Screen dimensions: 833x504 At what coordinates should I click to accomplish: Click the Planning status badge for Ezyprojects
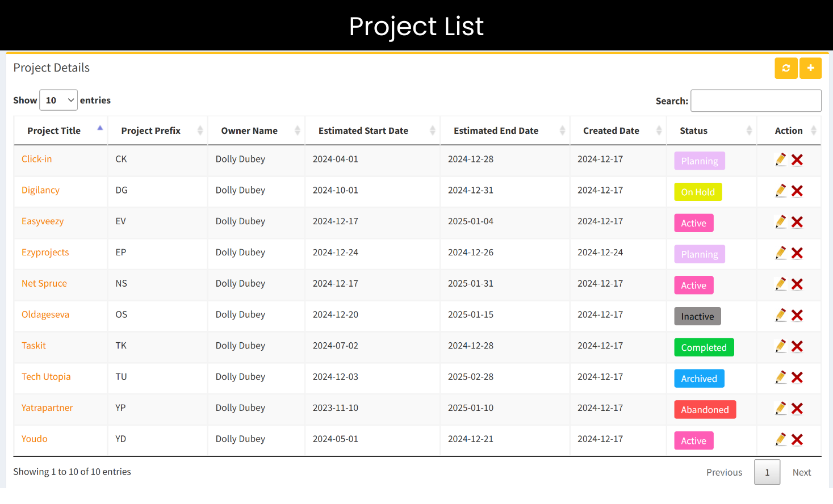[x=699, y=254]
